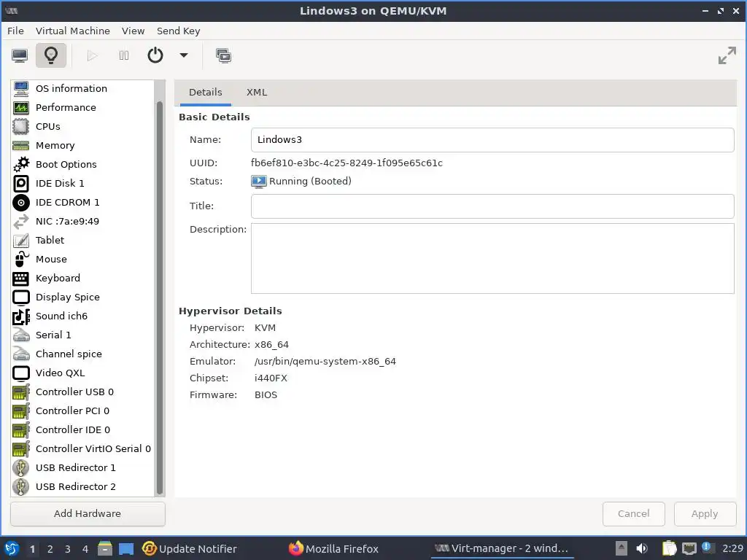Select IDE Disk 1 device
This screenshot has width=747, height=560.
tap(82, 183)
